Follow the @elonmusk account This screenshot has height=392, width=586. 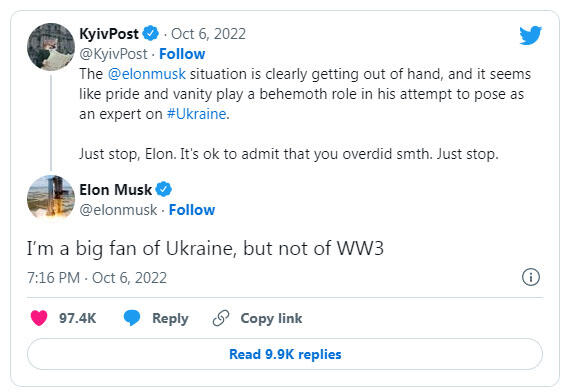point(192,210)
